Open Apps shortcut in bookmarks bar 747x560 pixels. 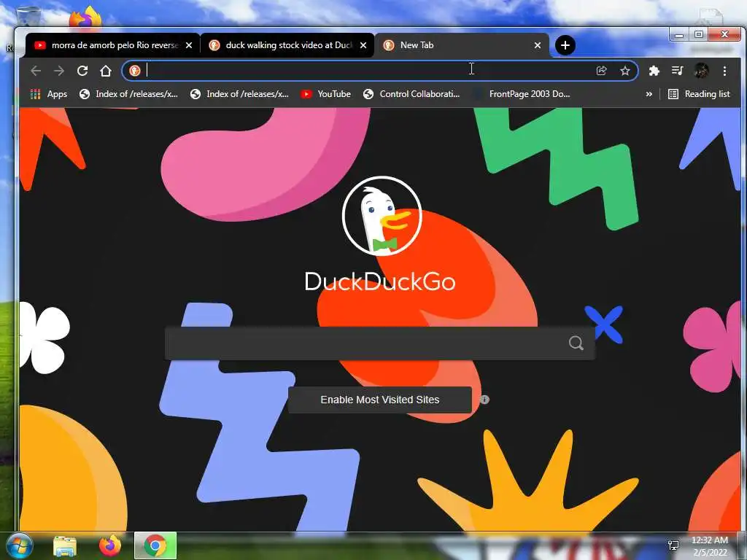click(x=49, y=94)
